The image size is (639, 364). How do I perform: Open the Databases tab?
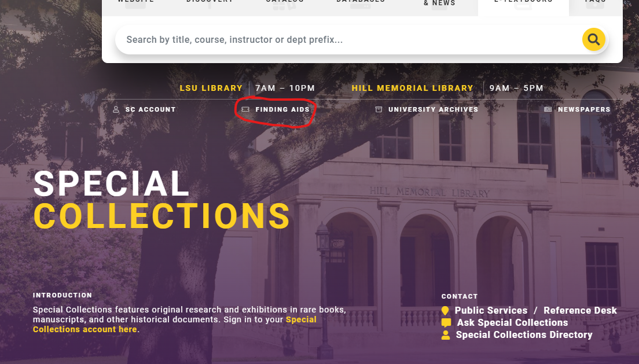(361, 3)
